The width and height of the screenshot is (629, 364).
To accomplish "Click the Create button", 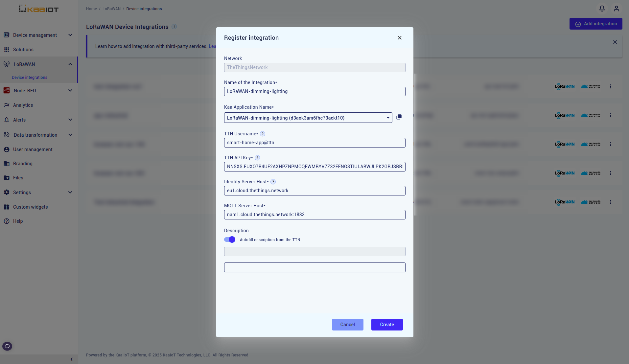I will click(x=386, y=324).
